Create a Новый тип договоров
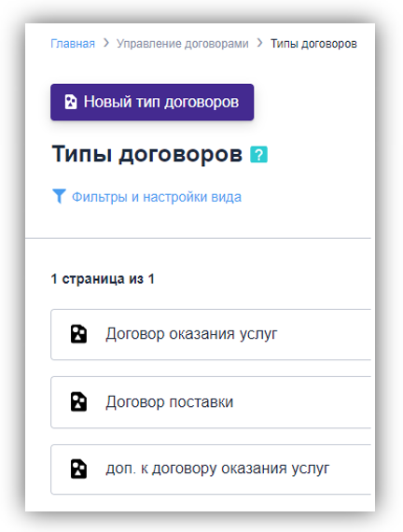 152,102
